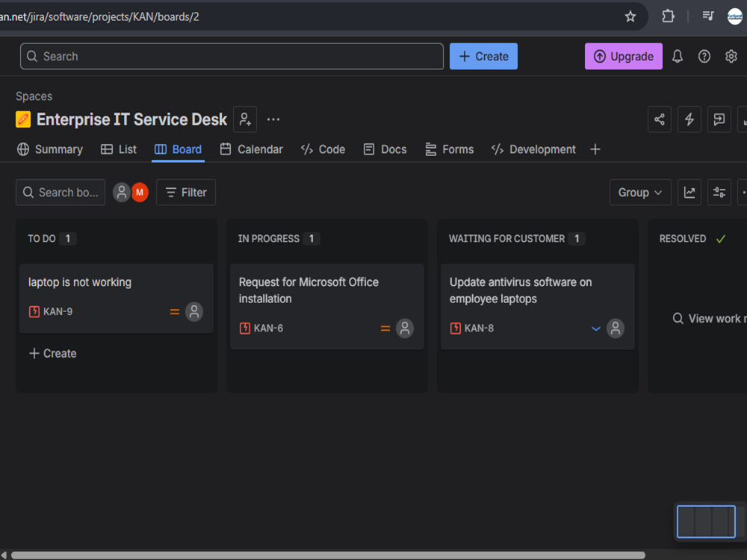Viewport: 747px width, 560px height.
Task: Open the automation lightning bolt icon
Action: tap(689, 119)
